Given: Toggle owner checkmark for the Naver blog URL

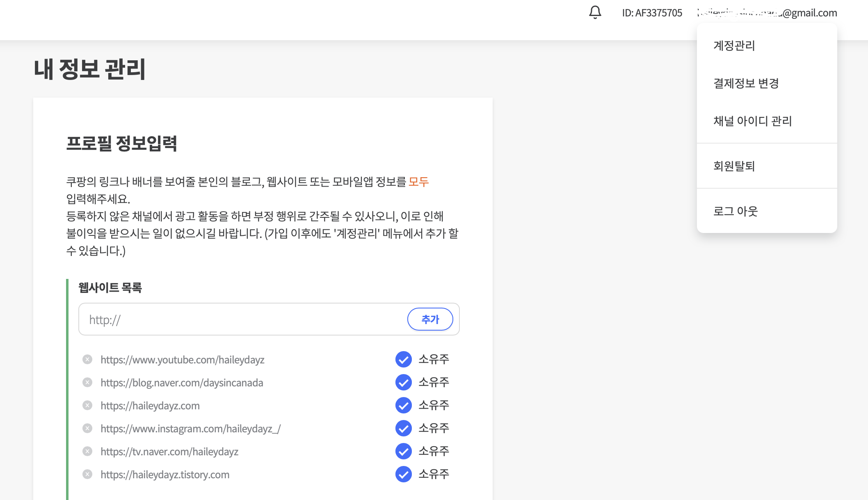Looking at the screenshot, I should [x=403, y=382].
